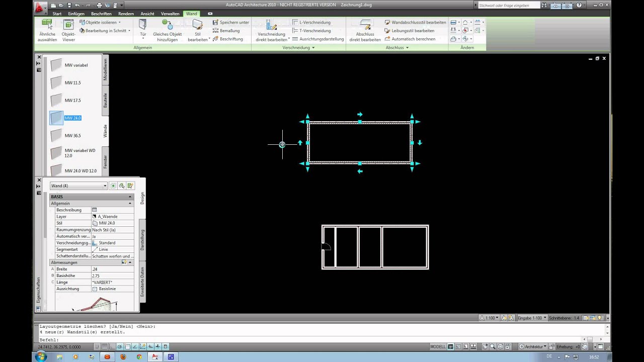The width and height of the screenshot is (644, 362).
Task: Open the Erweiterte Daten properties tab
Action: 142,282
